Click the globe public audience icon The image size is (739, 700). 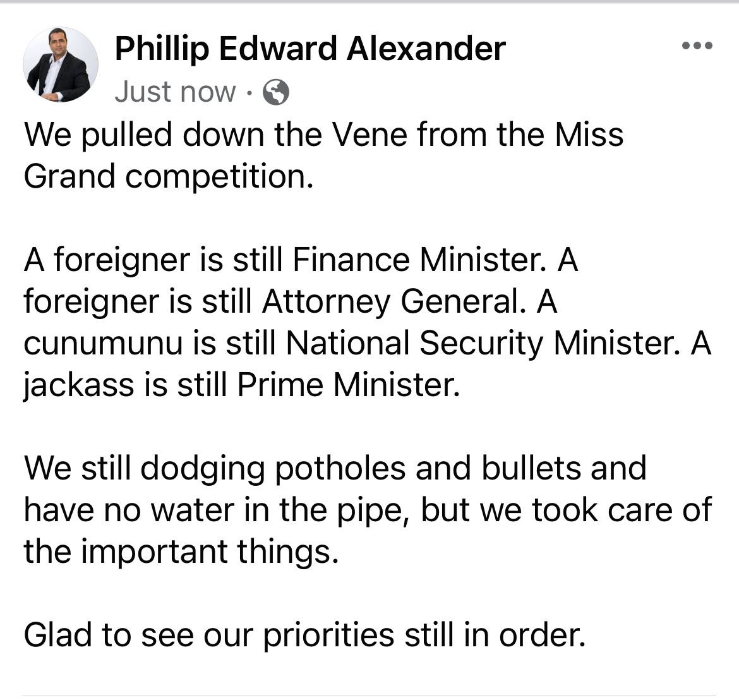point(275,92)
